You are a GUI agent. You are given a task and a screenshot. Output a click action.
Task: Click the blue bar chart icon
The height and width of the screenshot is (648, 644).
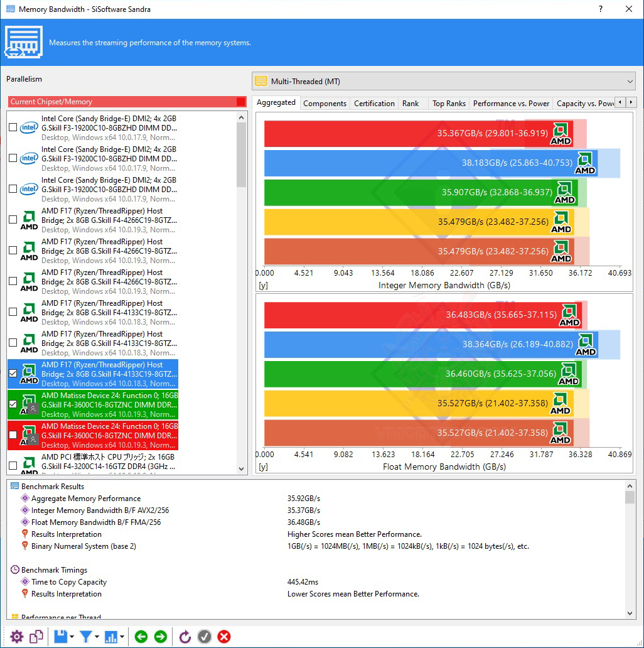tap(110, 637)
